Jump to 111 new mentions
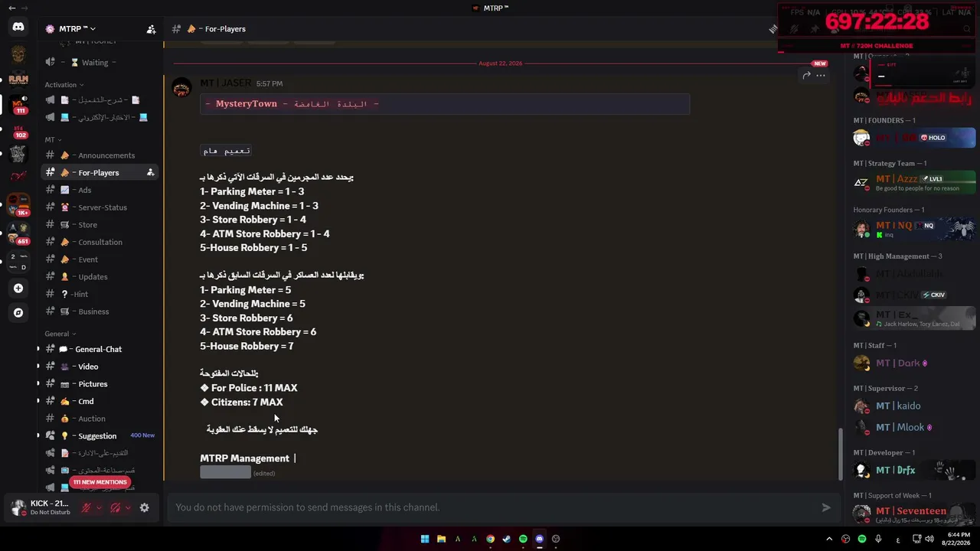 tap(100, 482)
